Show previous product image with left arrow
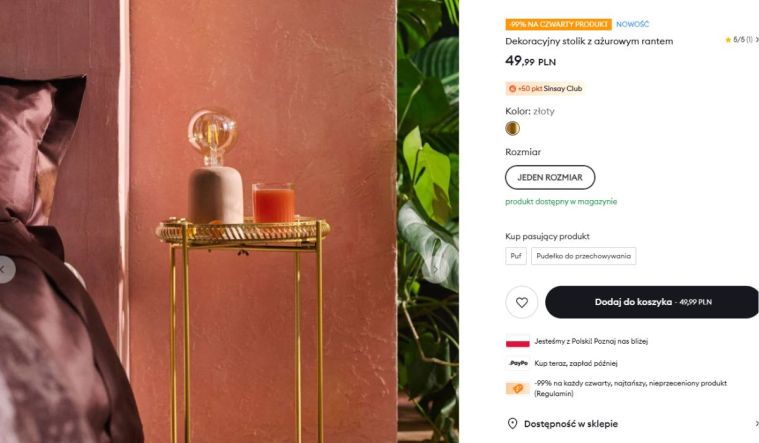759x443 pixels. [x=4, y=269]
